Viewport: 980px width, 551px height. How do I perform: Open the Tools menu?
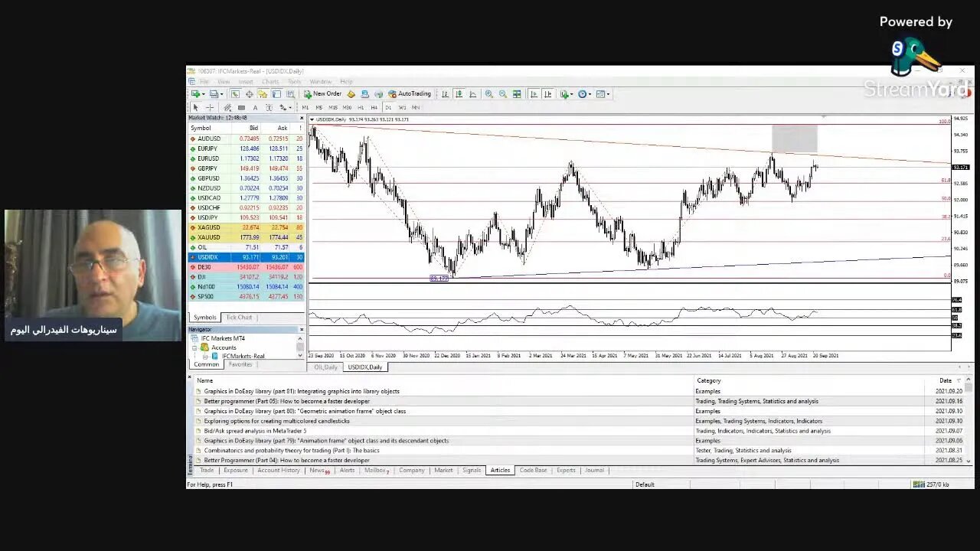point(295,81)
